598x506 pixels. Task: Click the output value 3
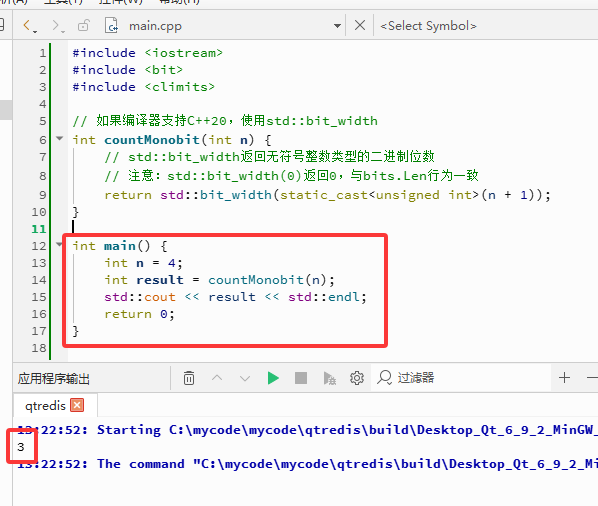[x=21, y=447]
